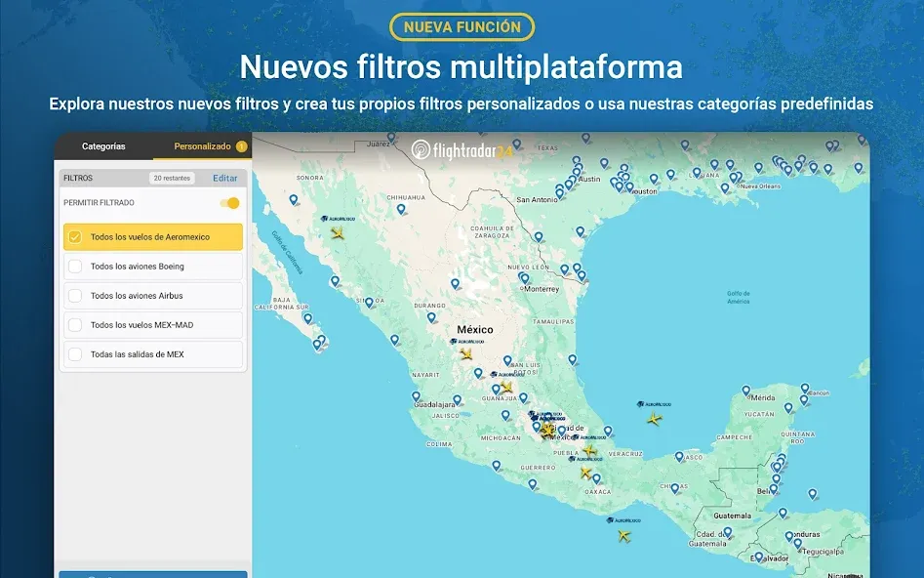Select the Aeromexico plane near Puebla
924x578 pixels.
(590, 451)
